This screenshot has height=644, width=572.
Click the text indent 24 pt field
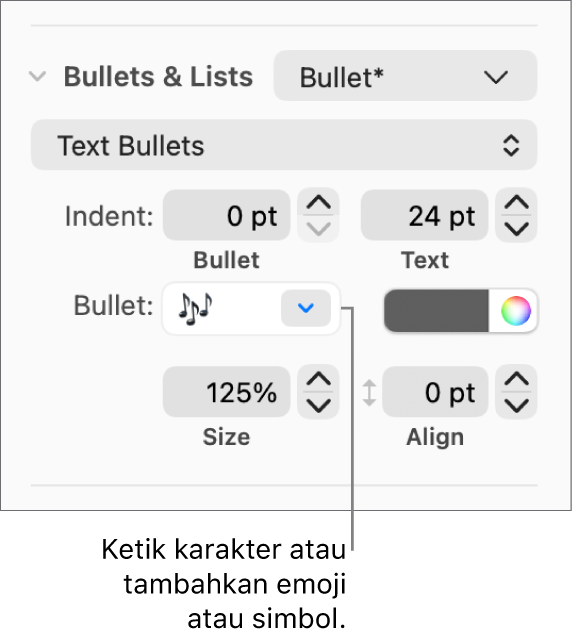(x=425, y=215)
